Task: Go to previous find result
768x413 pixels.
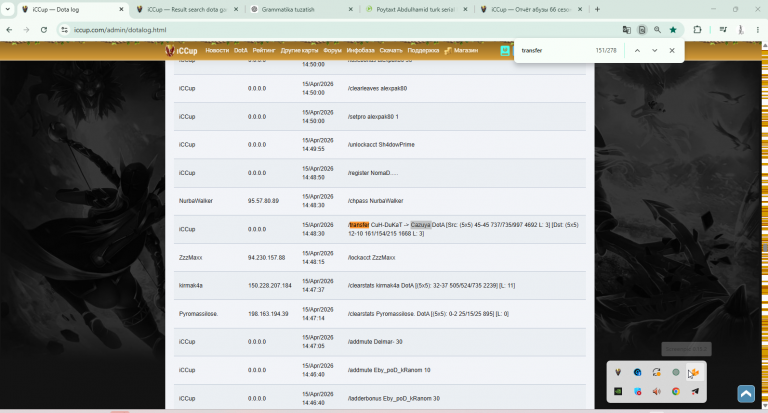Action: [637, 50]
